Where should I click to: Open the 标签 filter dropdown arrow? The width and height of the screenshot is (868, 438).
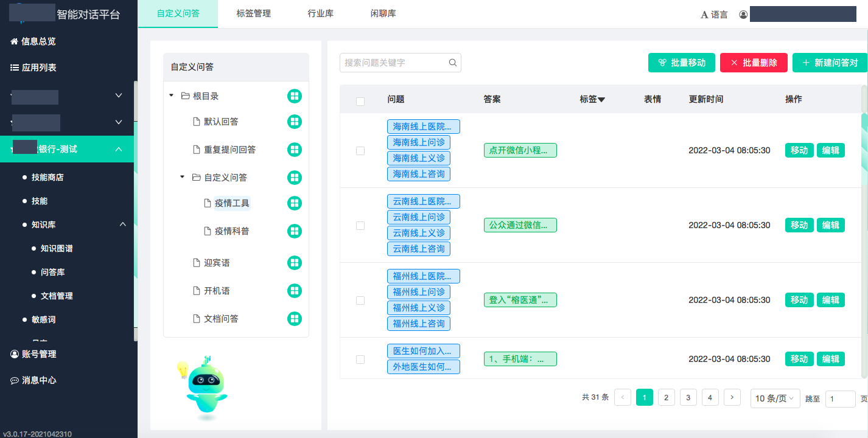(601, 100)
